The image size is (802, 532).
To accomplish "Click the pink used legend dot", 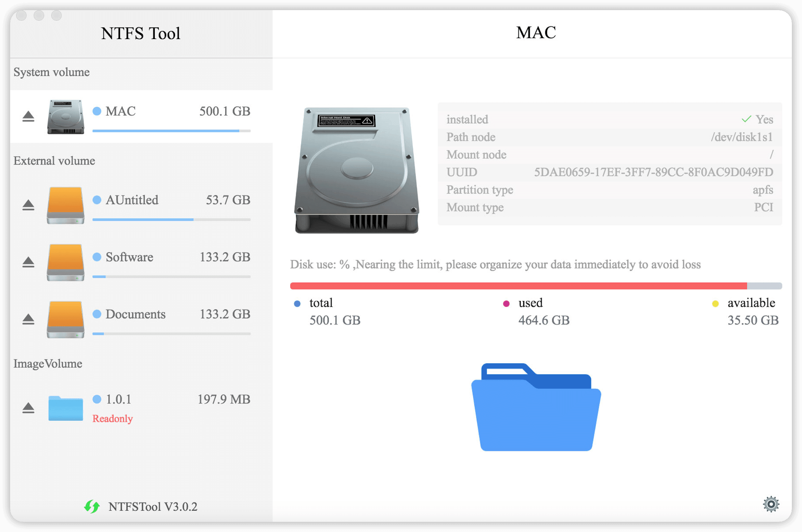I will tap(506, 304).
